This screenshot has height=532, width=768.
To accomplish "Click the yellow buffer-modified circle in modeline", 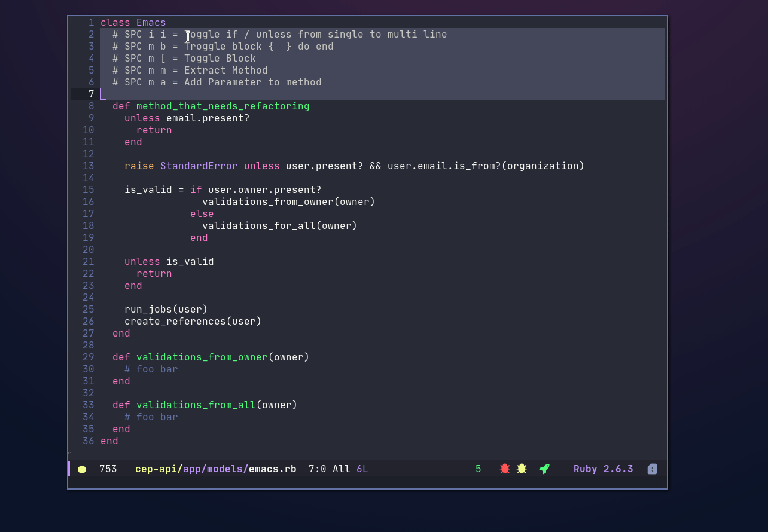I will point(82,469).
